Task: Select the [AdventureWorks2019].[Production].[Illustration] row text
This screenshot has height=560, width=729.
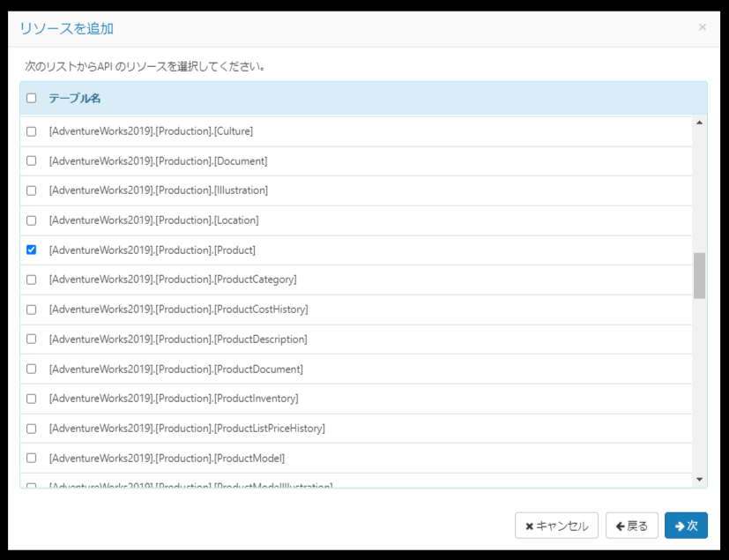Action: [159, 190]
